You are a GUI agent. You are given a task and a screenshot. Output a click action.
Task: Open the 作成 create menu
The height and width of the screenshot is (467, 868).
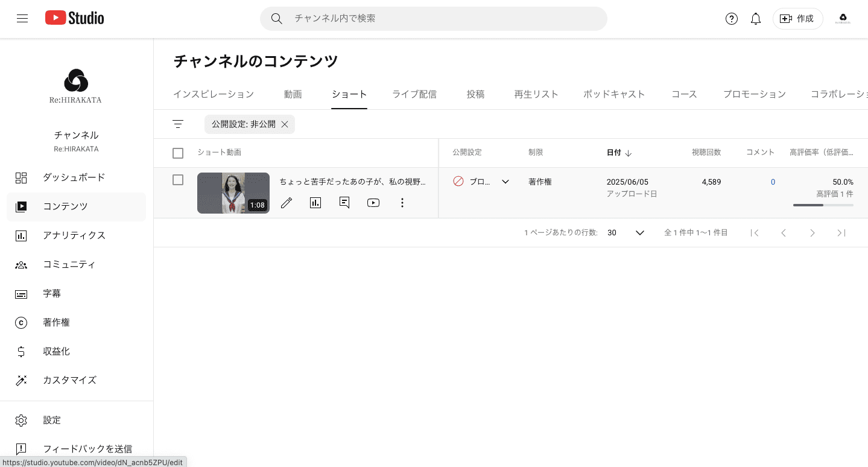[x=797, y=19]
